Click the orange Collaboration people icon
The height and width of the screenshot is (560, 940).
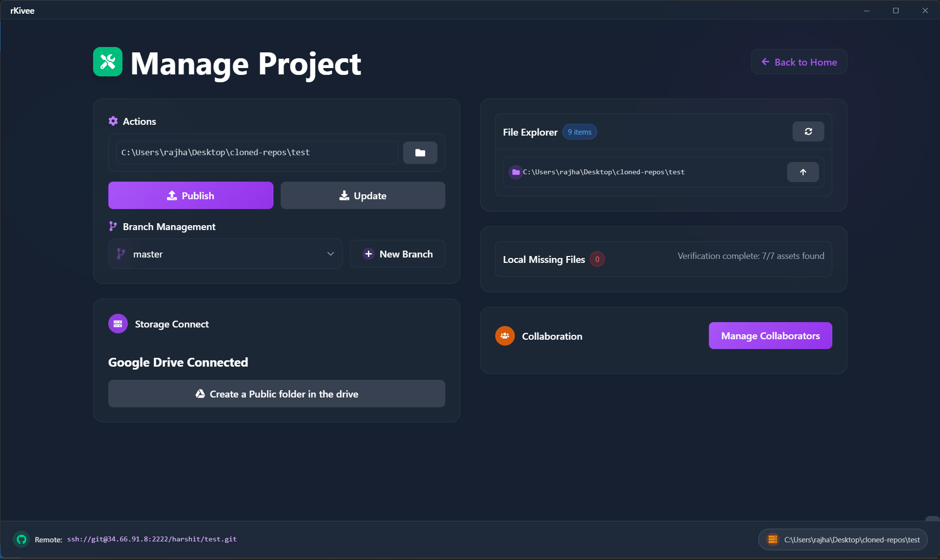pyautogui.click(x=505, y=336)
